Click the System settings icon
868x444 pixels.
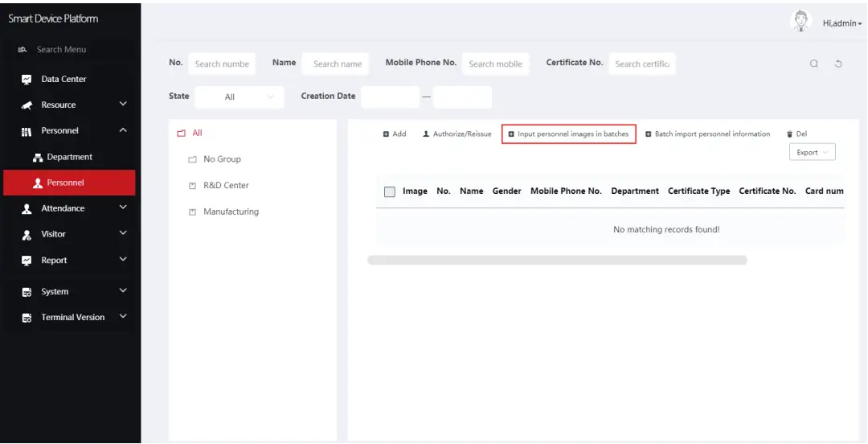pos(27,292)
